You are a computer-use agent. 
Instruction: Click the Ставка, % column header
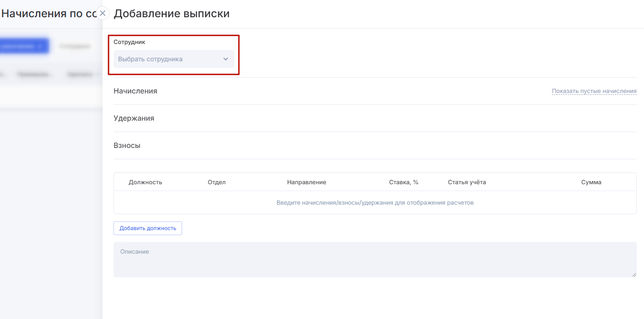(404, 182)
